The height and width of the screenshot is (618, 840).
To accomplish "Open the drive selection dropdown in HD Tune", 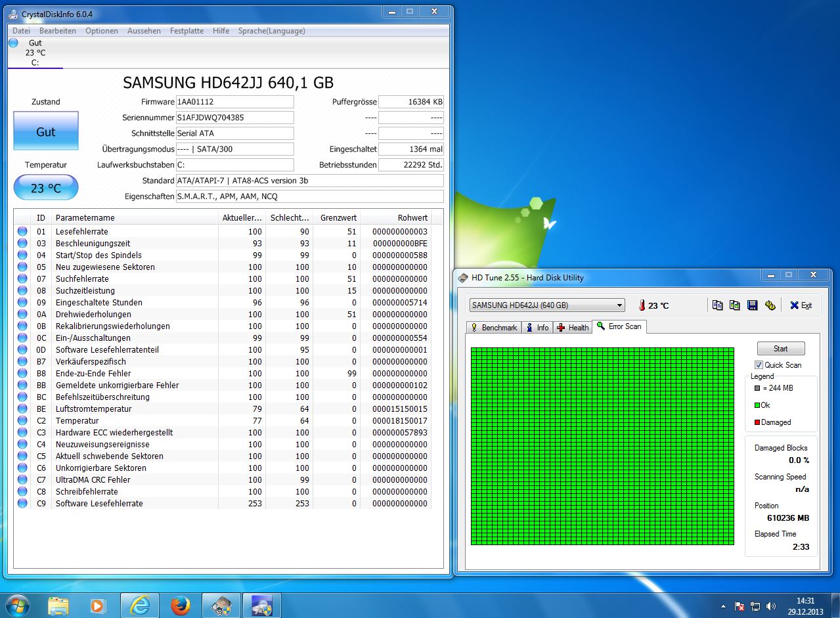I will (546, 305).
